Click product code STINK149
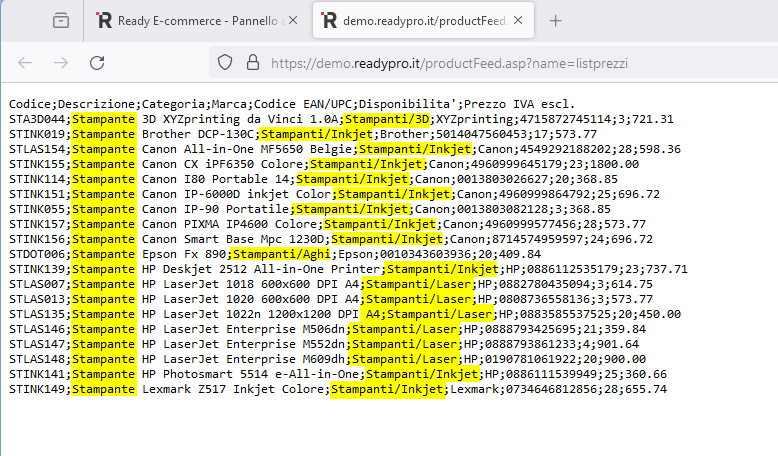The width and height of the screenshot is (778, 456). pyautogui.click(x=37, y=389)
